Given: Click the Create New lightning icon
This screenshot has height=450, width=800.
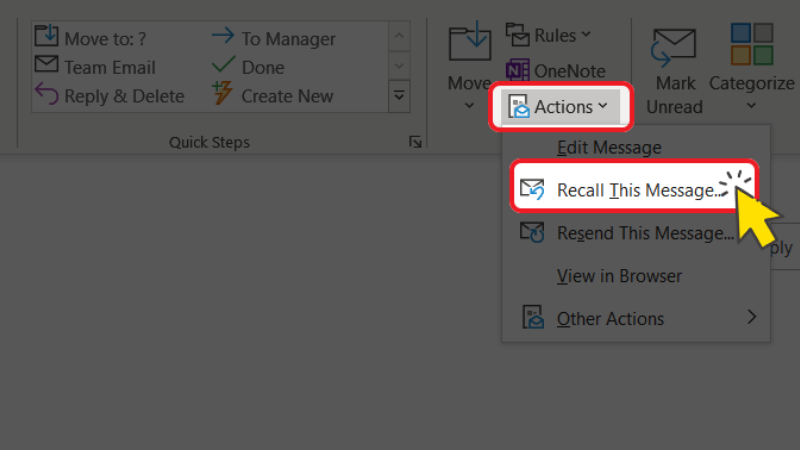Looking at the screenshot, I should [224, 95].
